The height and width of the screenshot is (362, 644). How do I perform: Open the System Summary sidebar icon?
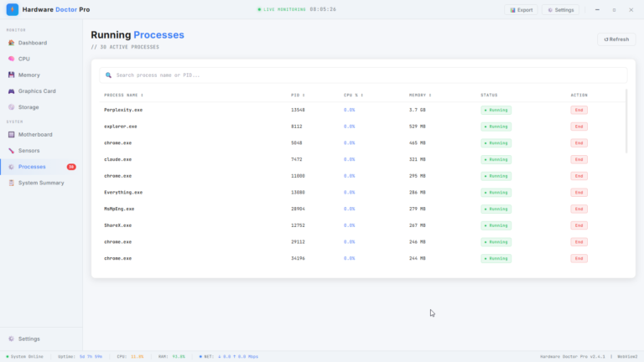pyautogui.click(x=11, y=183)
